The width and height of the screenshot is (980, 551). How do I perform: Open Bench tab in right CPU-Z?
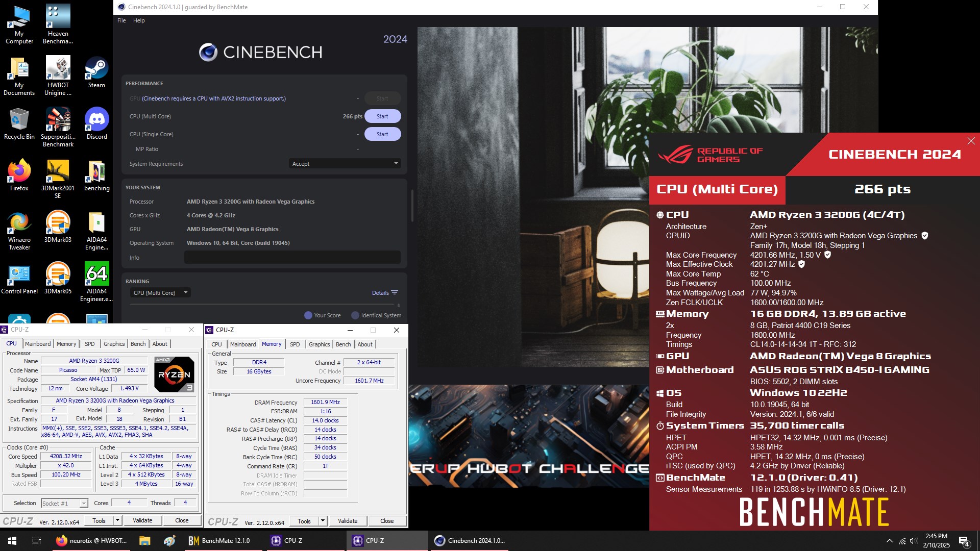343,344
